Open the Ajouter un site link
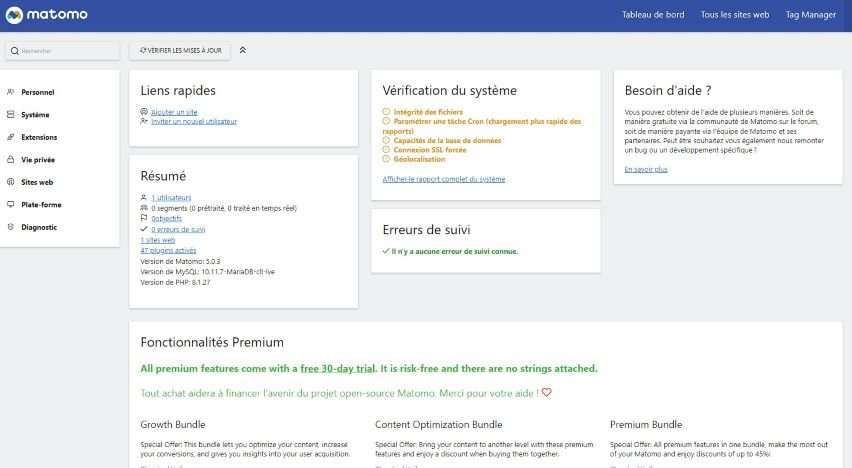The image size is (852, 468). (174, 112)
